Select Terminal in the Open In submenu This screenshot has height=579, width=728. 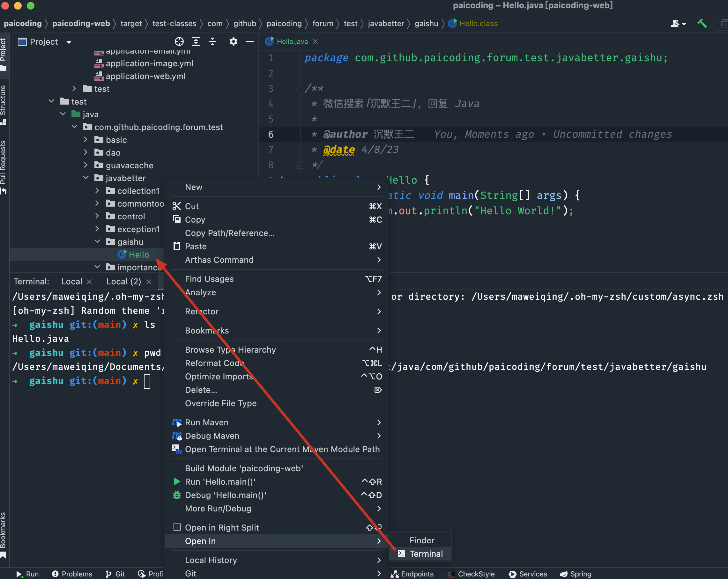coord(426,554)
